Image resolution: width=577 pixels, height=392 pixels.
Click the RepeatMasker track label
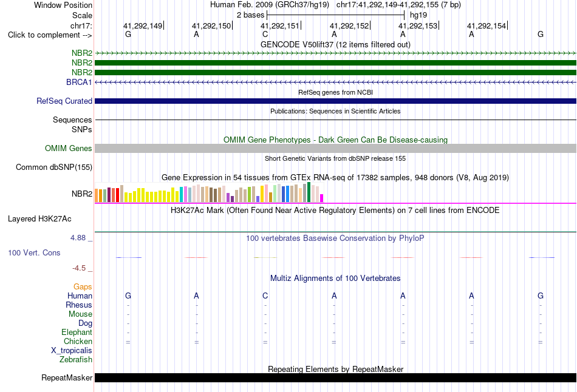click(x=67, y=377)
